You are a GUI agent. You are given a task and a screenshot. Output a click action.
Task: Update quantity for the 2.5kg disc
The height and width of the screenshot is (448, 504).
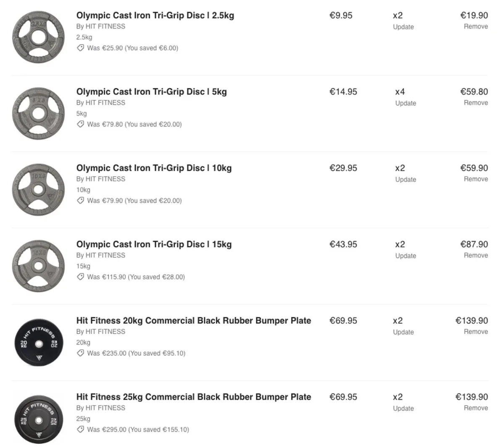click(403, 27)
